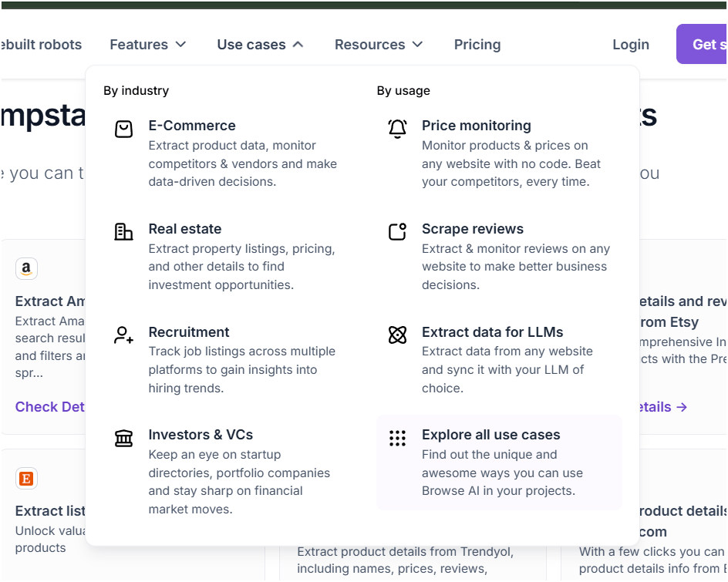
Task: Click the Investors & VCs bank icon
Action: click(123, 439)
